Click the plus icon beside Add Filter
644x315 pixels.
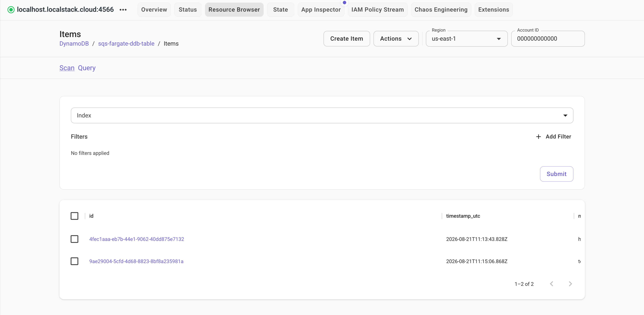(539, 137)
